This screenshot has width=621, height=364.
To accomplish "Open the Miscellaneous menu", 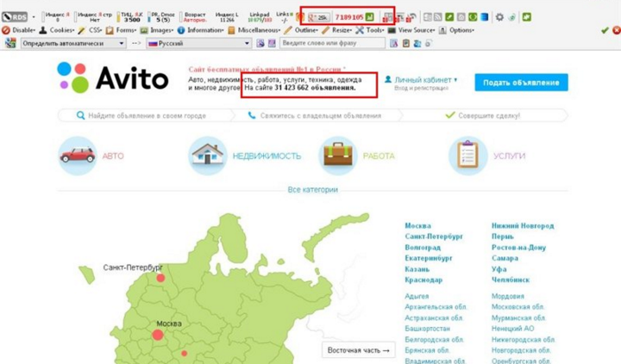I will coord(254,30).
